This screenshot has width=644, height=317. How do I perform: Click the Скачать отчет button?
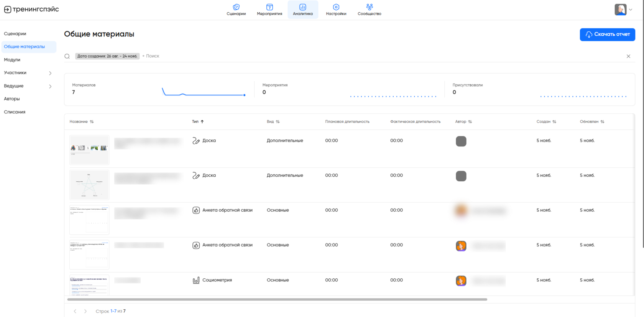[x=607, y=34]
